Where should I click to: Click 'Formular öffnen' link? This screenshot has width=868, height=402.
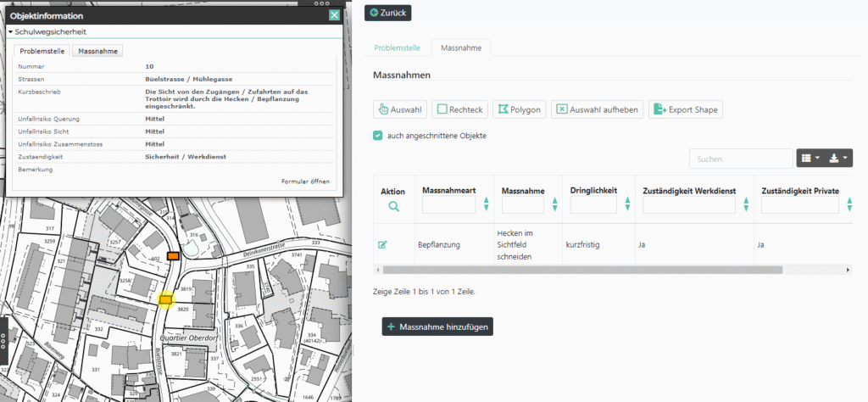(307, 182)
